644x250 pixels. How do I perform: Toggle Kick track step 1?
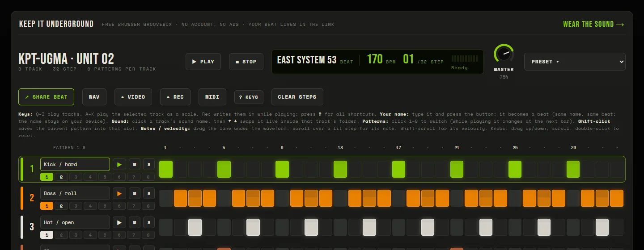click(x=166, y=169)
